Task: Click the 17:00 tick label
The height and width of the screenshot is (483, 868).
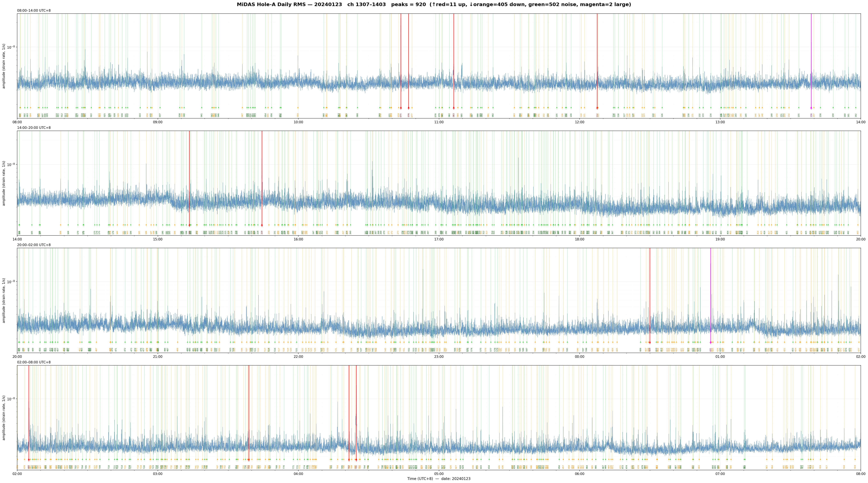Action: coord(439,239)
